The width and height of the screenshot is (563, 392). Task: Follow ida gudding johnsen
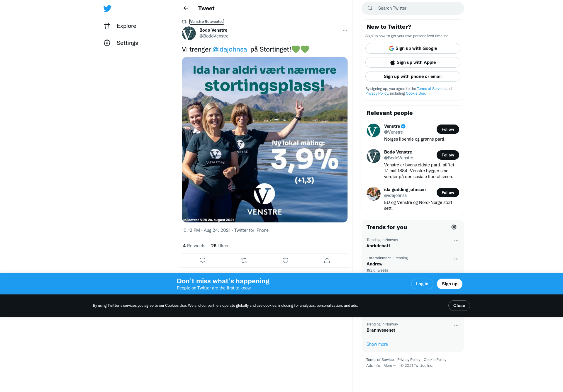tap(448, 192)
